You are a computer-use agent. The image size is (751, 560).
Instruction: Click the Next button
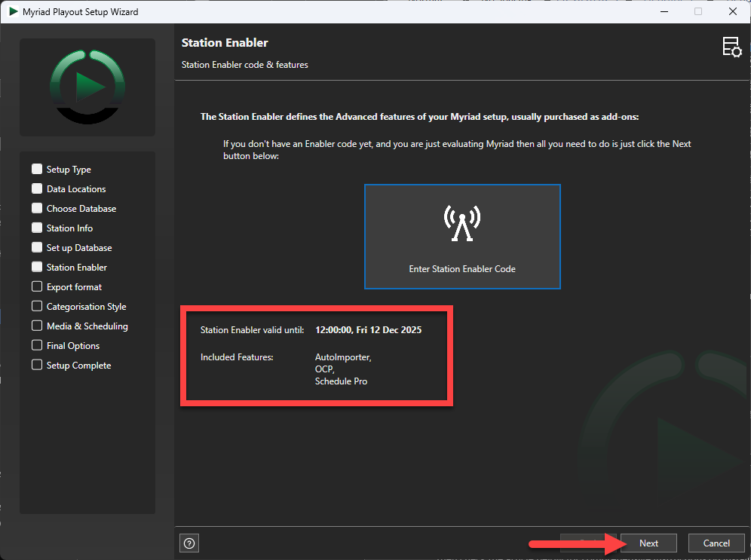(x=648, y=543)
